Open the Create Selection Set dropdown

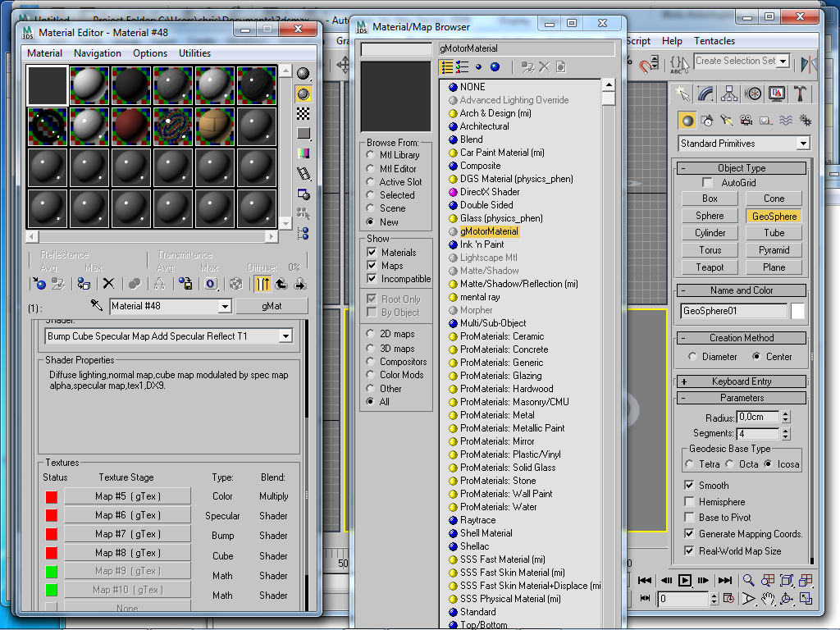[x=783, y=61]
